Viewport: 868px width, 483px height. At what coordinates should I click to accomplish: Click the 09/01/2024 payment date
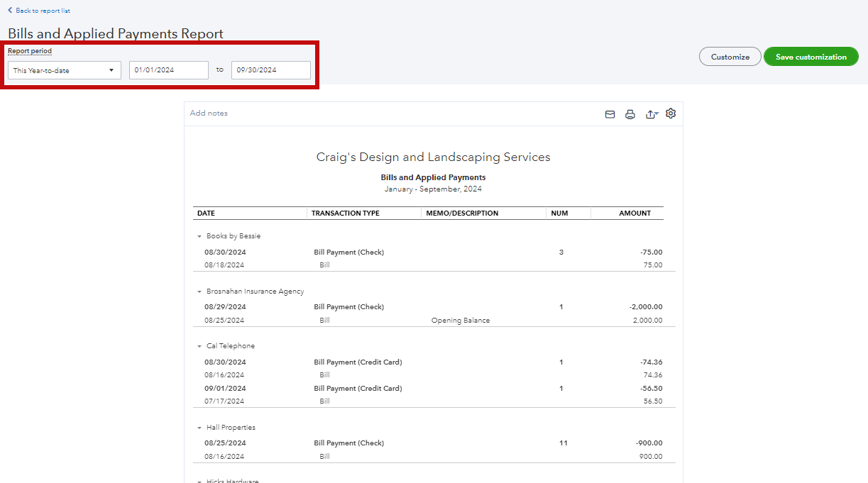pyautogui.click(x=225, y=389)
